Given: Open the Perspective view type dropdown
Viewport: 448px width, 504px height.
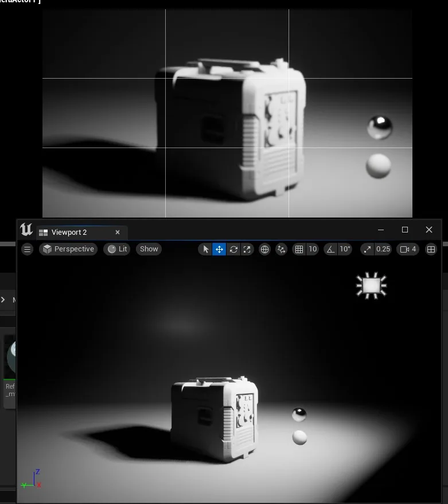Looking at the screenshot, I should (68, 249).
